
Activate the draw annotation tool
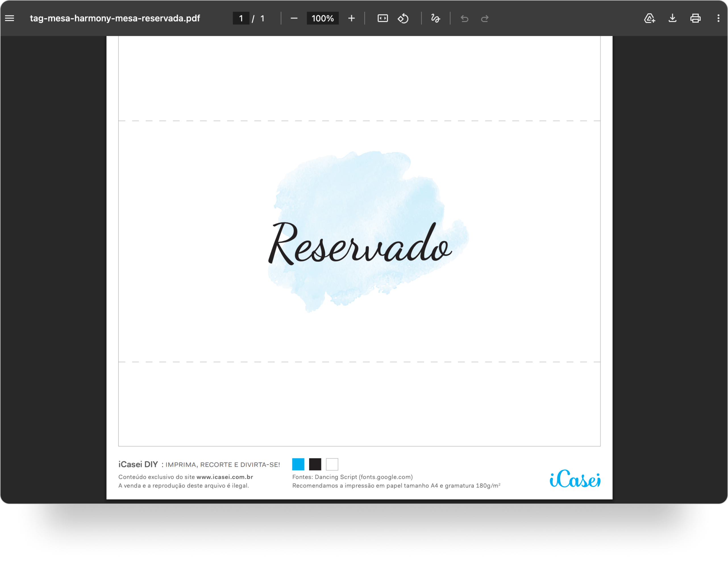[435, 18]
